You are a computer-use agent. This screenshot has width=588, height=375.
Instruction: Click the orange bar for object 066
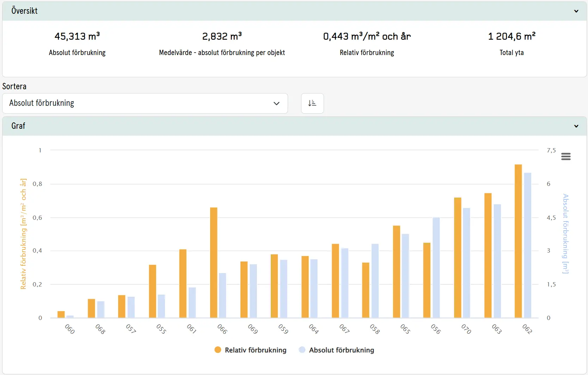214,262
